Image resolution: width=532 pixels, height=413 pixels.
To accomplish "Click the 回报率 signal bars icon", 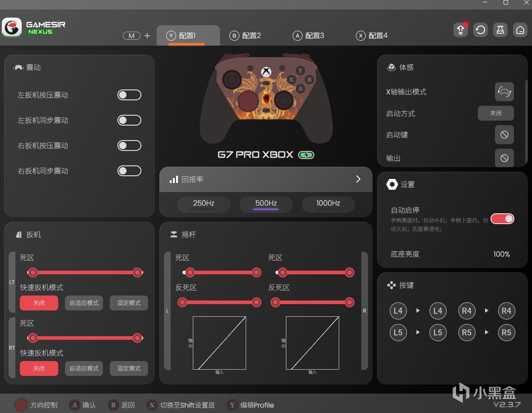I will pos(174,179).
